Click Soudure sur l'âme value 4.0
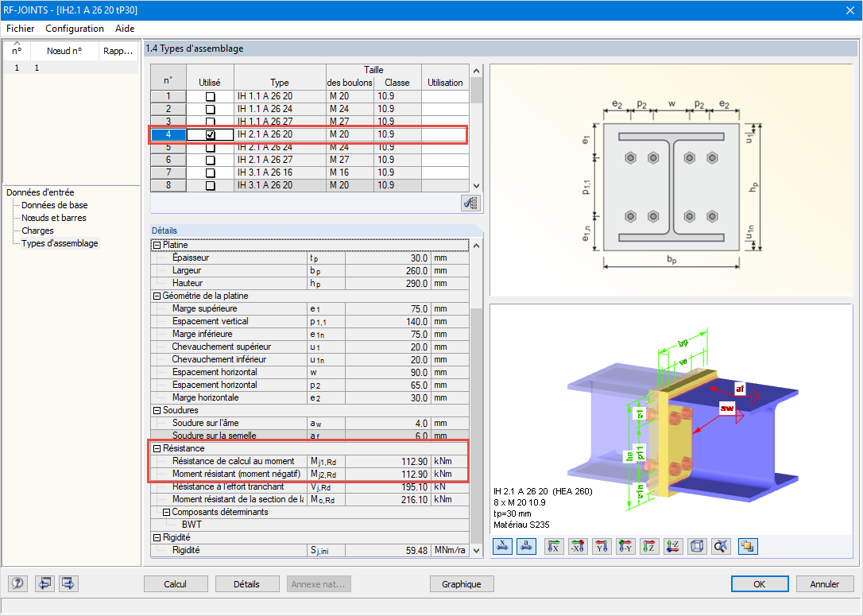Viewport: 863px width, 616px height. point(388,424)
